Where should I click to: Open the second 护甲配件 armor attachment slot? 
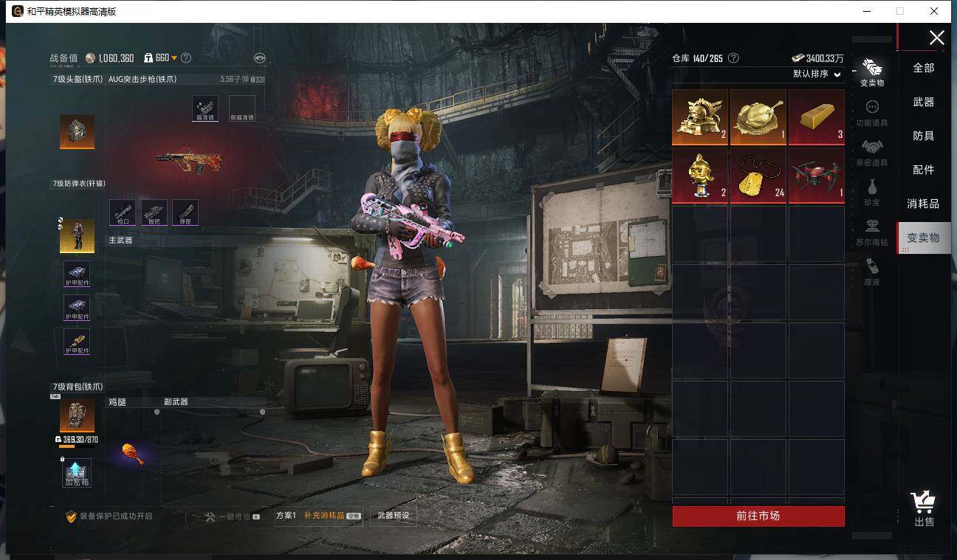coord(77,307)
